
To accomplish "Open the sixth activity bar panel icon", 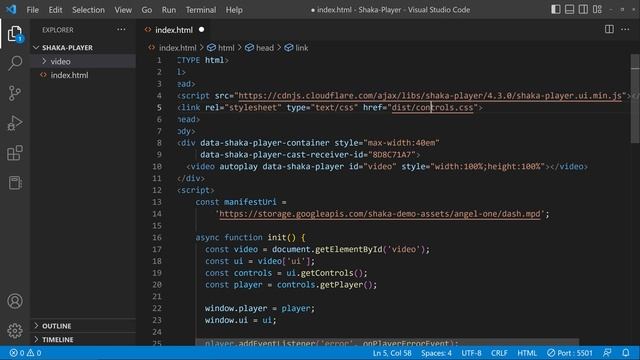I will pos(15,183).
